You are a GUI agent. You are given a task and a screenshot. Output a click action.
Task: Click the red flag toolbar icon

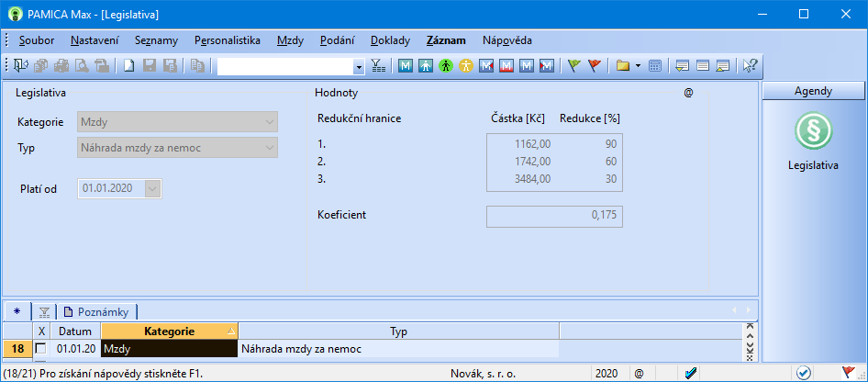pyautogui.click(x=594, y=66)
